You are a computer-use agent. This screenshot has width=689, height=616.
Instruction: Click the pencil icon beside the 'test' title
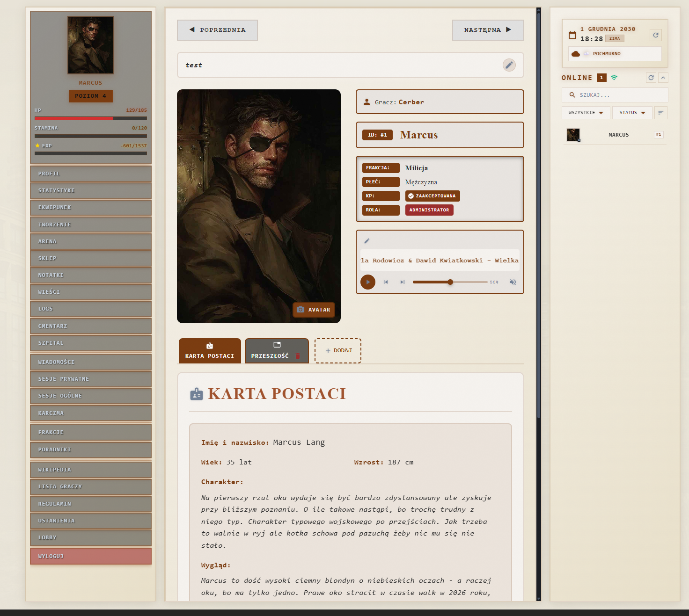[509, 65]
